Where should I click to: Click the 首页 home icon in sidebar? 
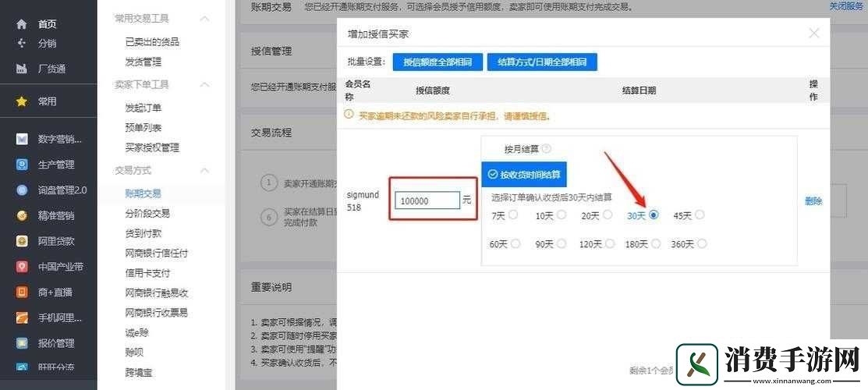[x=22, y=24]
